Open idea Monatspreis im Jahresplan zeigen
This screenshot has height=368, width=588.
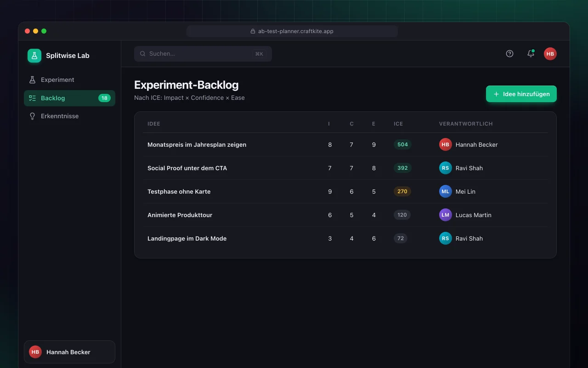pos(197,144)
